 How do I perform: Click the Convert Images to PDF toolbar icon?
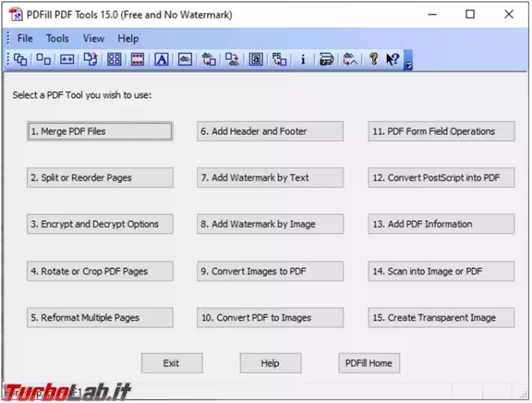click(208, 60)
